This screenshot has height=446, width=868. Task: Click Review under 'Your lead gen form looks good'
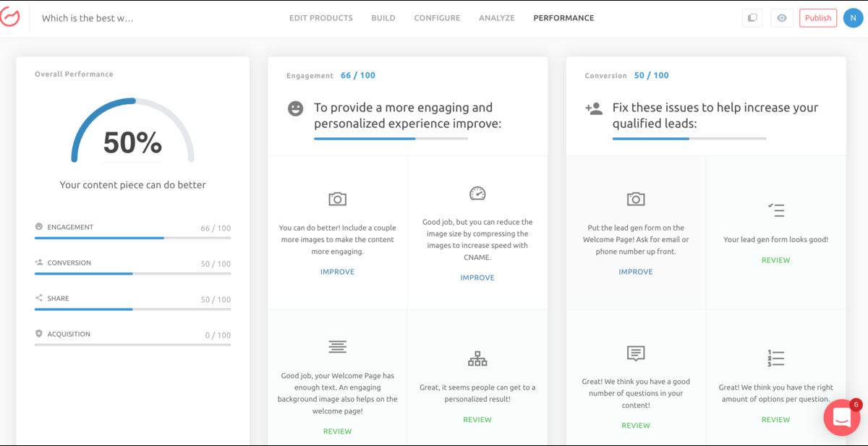click(775, 260)
